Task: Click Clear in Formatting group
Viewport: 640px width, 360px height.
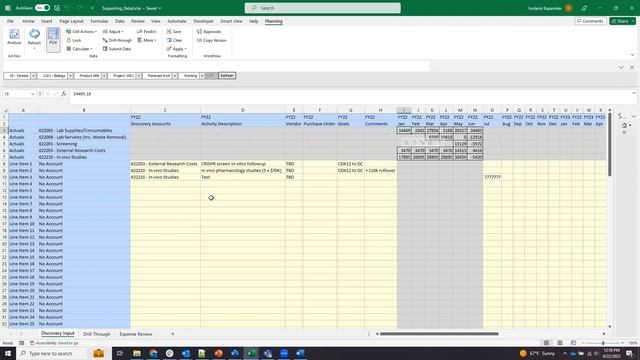Action: tap(174, 40)
